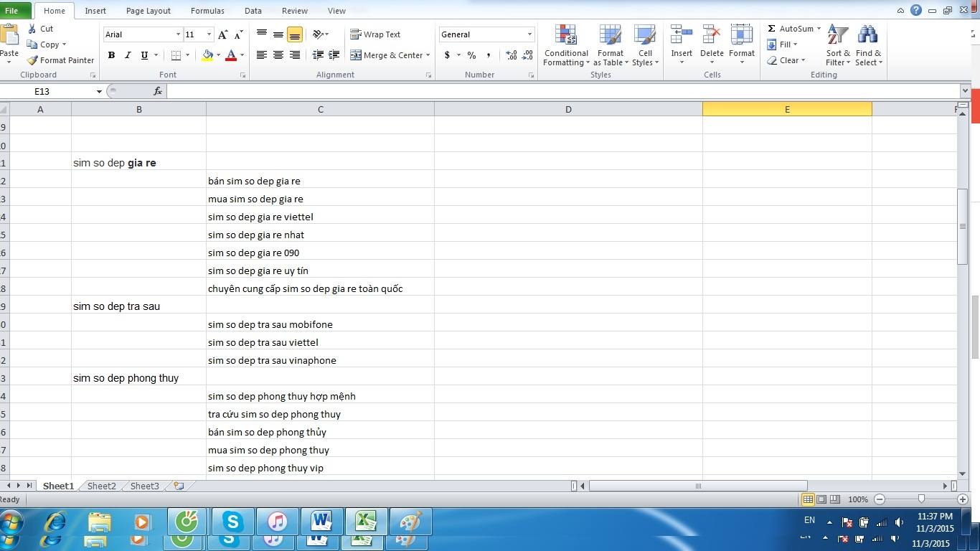Apply Align Text Left
Screen dimensions: 980x551
click(261, 55)
